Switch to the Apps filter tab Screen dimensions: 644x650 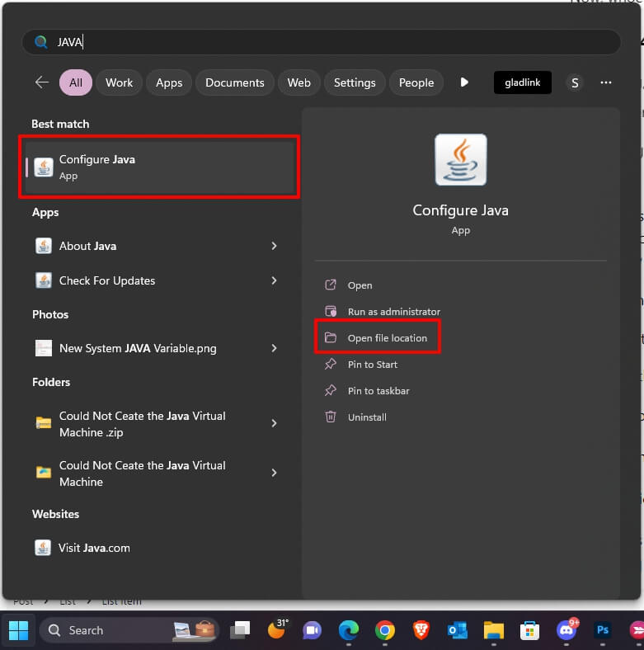(x=169, y=82)
